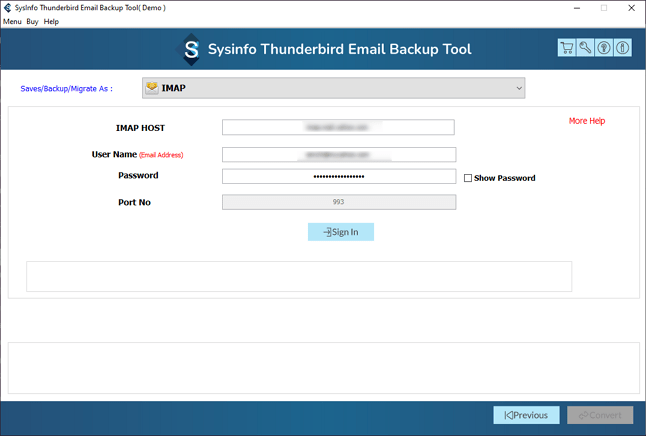Focus the User Name email field
This screenshot has width=646, height=436.
[x=338, y=154]
